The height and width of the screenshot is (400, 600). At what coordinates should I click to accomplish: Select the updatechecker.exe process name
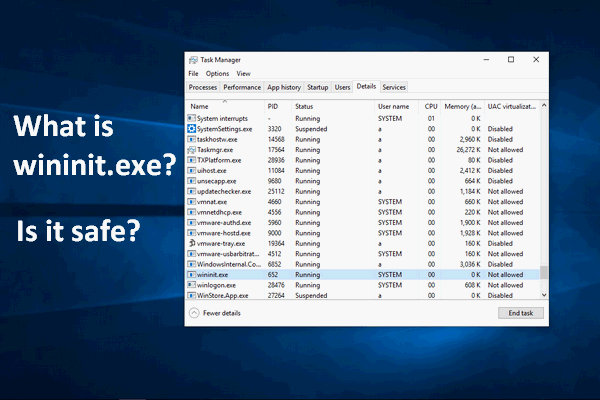tap(224, 191)
